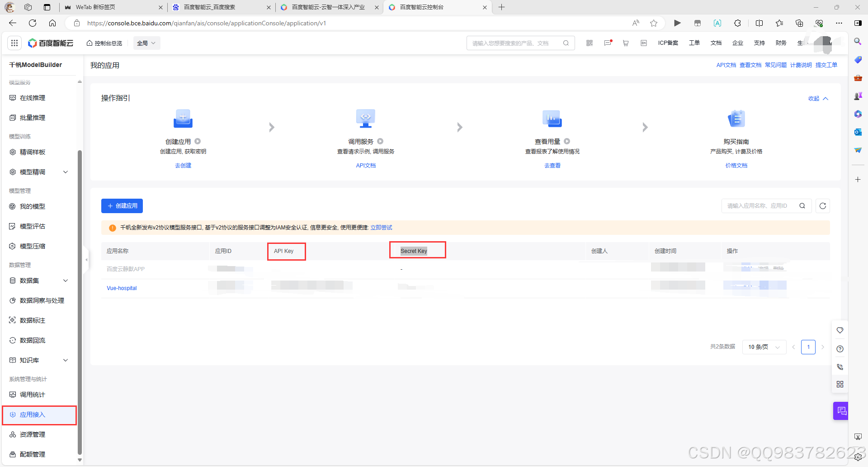Open the 查看文档 link

[x=750, y=65]
